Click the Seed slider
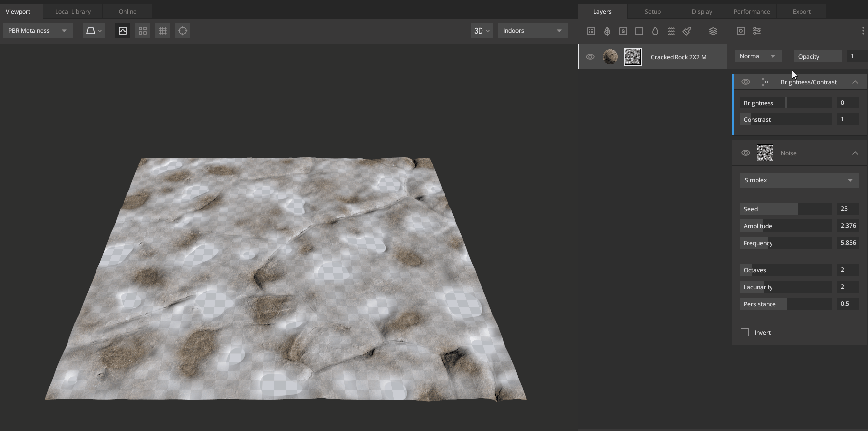Viewport: 868px width, 431px height. [785, 209]
